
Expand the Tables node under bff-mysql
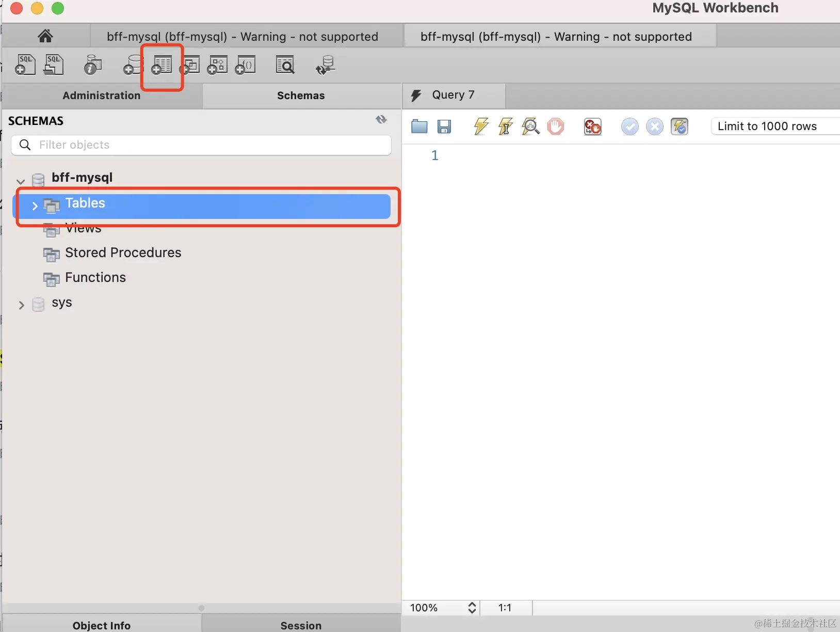coord(34,206)
